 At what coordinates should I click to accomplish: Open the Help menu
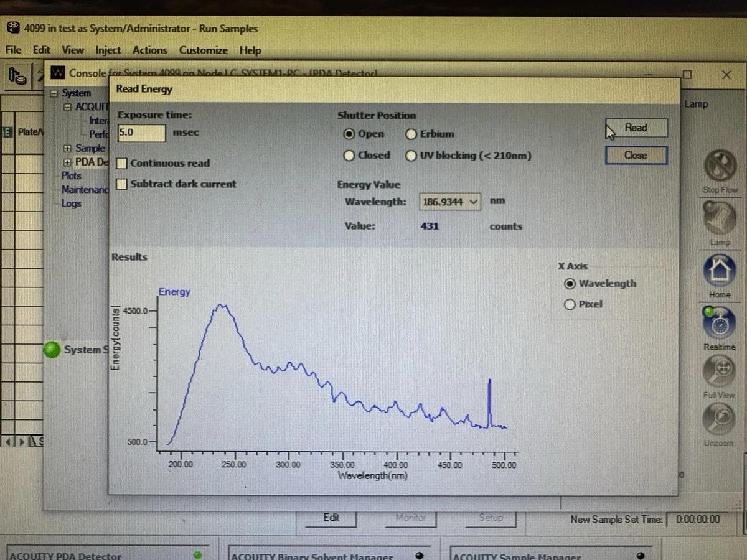click(250, 50)
